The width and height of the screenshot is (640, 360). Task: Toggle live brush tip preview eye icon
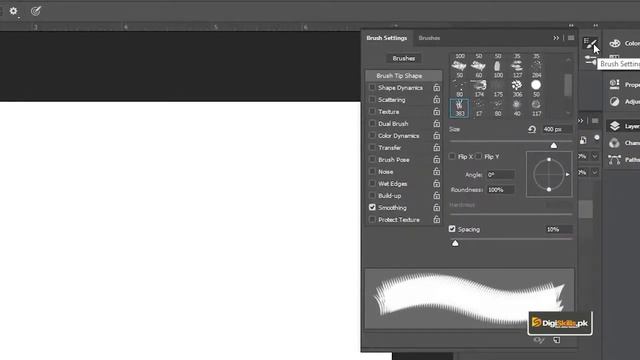539,340
